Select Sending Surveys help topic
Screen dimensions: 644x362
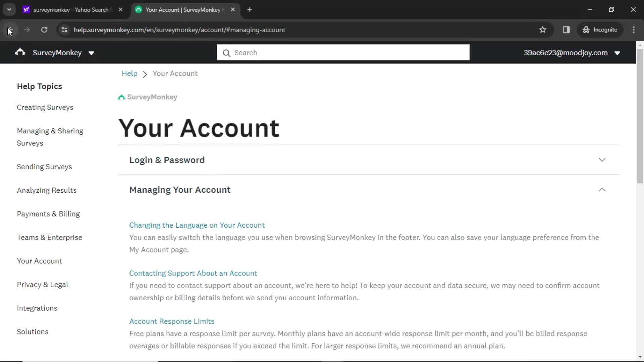pyautogui.click(x=44, y=167)
